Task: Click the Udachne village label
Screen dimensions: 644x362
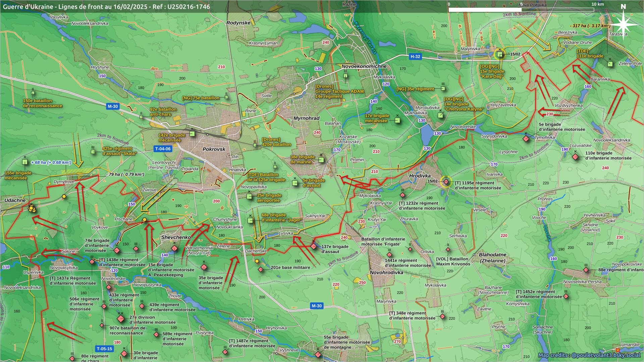Action: [x=15, y=200]
